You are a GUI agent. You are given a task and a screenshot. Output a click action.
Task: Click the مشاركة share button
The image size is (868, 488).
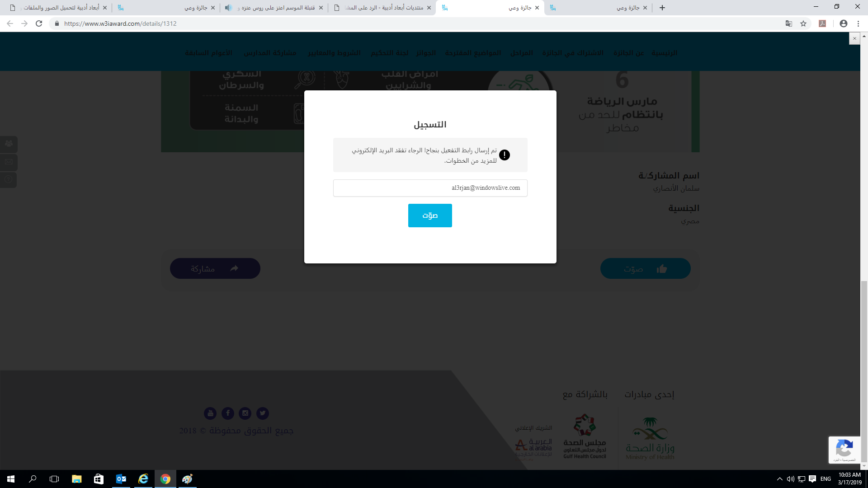tap(215, 268)
